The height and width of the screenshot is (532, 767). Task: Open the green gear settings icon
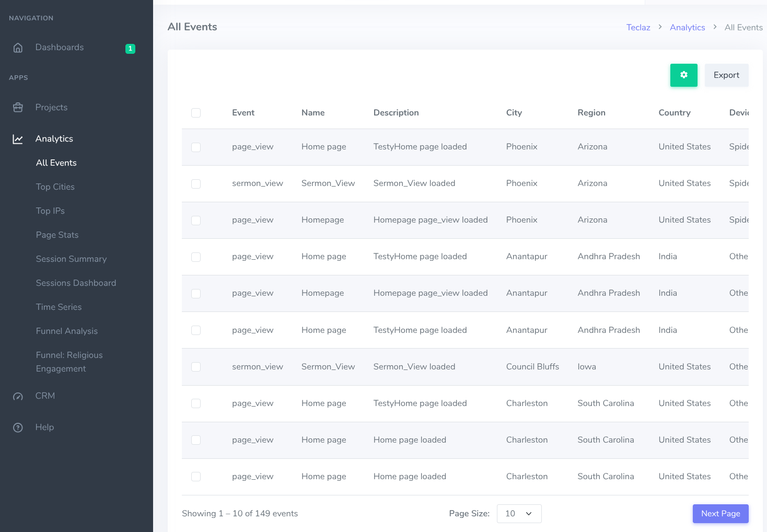tap(683, 75)
